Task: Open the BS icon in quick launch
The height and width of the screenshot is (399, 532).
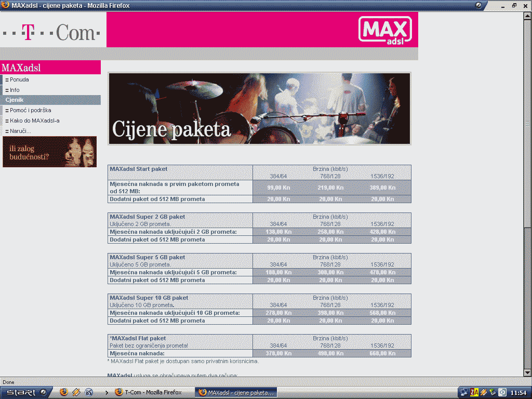Action: [89, 392]
